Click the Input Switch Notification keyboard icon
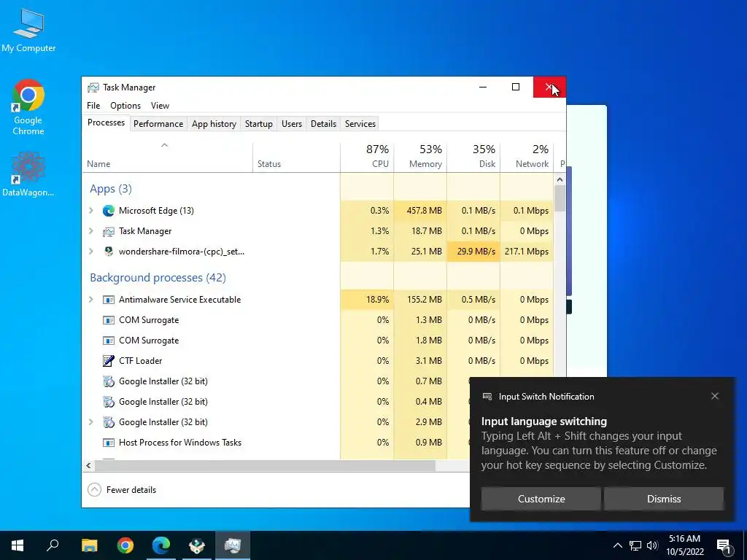 tap(487, 397)
